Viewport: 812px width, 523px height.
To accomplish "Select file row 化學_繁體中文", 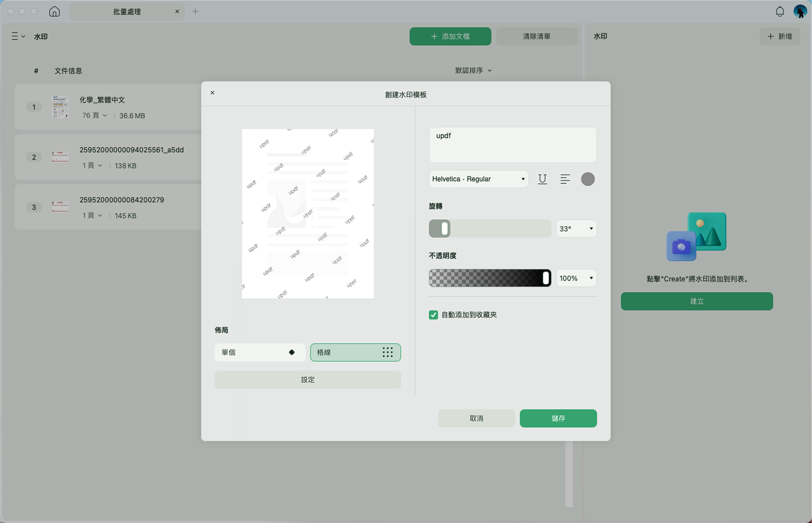I will point(108,107).
